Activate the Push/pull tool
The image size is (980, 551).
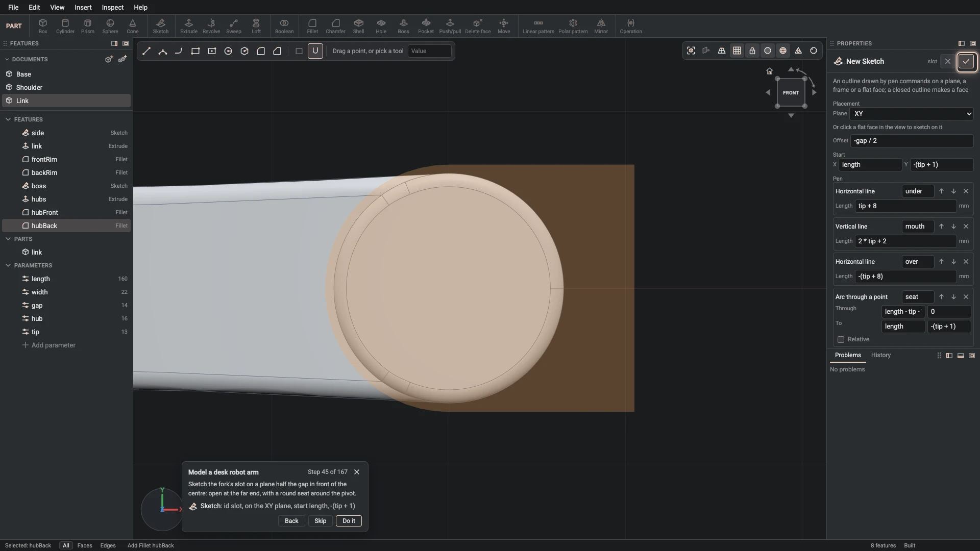point(450,26)
